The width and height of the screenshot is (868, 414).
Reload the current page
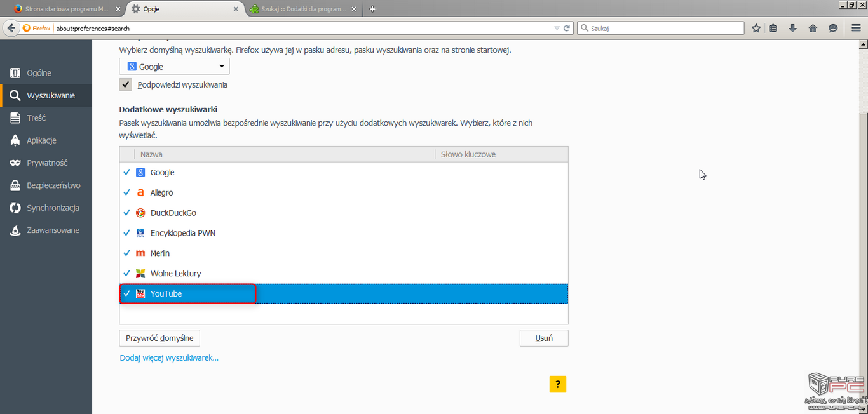(x=567, y=28)
